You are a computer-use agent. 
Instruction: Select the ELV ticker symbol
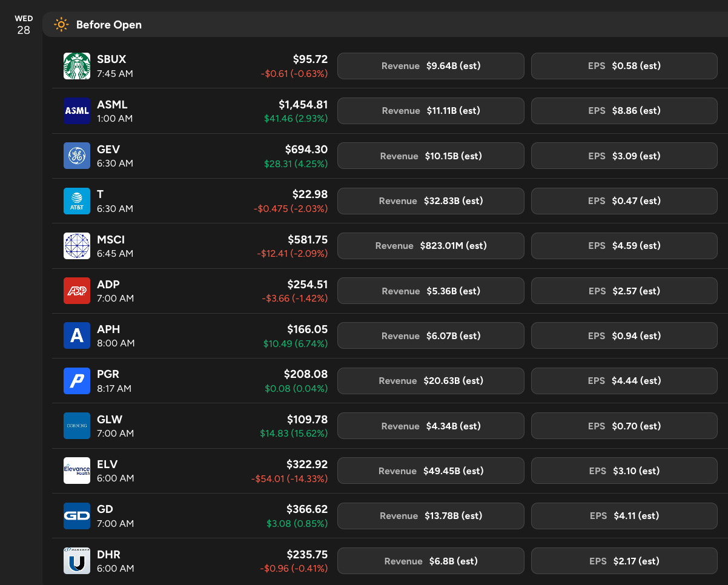107,464
